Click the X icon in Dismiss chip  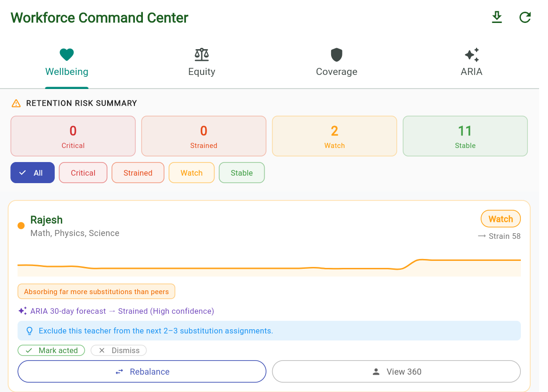coord(102,350)
